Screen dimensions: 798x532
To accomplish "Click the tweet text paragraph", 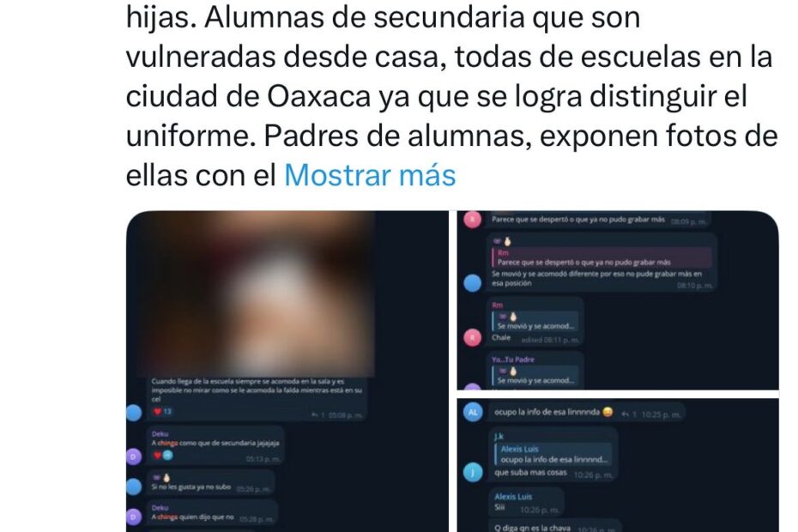I will click(451, 96).
